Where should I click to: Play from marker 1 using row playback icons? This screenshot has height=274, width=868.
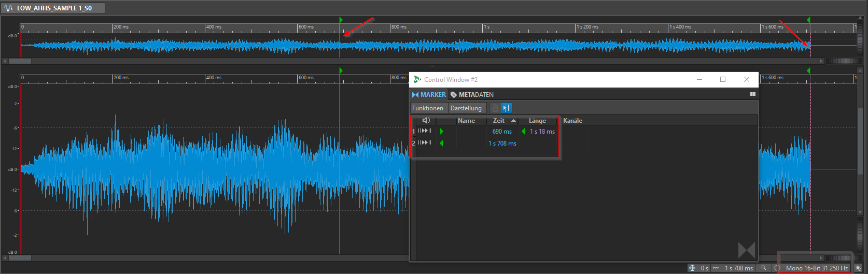pyautogui.click(x=425, y=131)
